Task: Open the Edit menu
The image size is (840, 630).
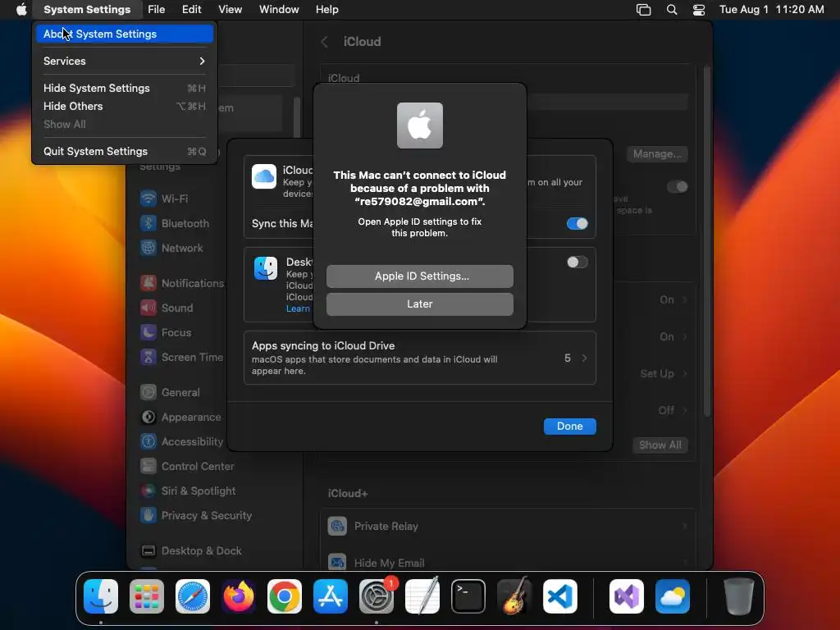Action: click(x=191, y=10)
